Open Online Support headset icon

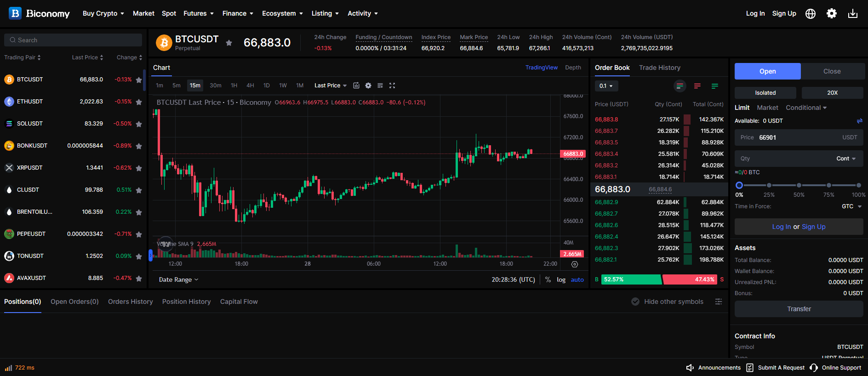[814, 368]
